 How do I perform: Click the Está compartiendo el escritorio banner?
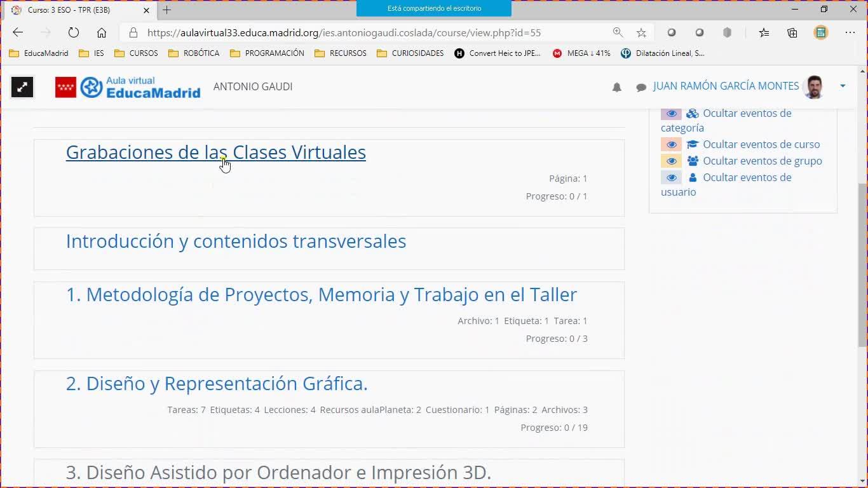[434, 8]
